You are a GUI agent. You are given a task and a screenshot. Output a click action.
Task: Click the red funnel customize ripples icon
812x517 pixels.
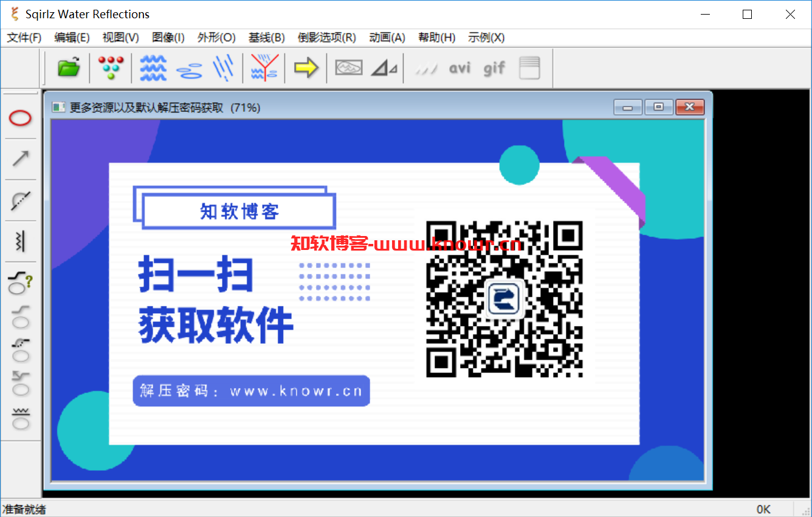point(265,68)
